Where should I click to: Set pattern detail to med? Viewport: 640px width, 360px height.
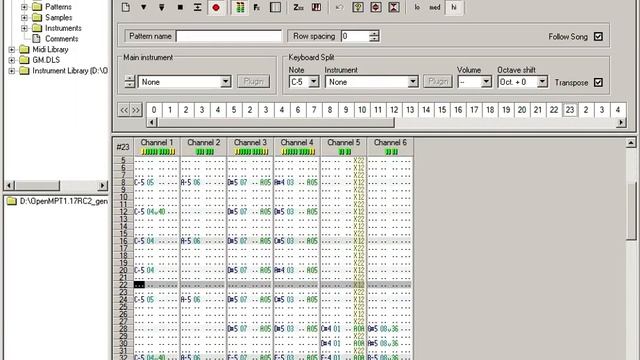click(x=435, y=7)
